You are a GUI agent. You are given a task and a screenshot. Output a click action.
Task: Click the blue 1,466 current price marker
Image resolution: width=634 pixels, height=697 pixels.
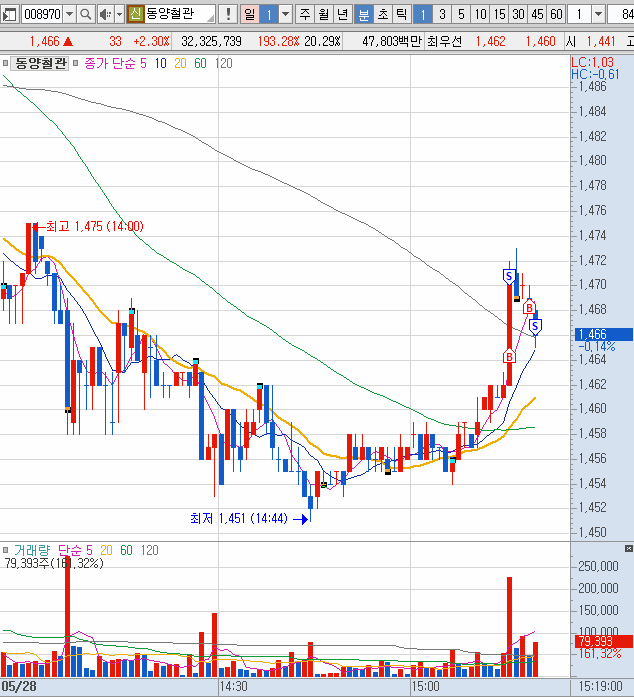click(601, 335)
